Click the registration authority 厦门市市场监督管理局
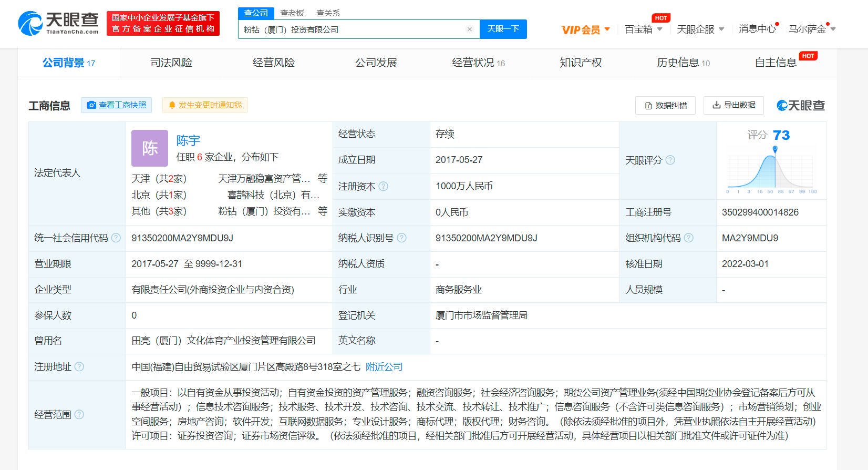The width and height of the screenshot is (868, 470). coord(481,315)
